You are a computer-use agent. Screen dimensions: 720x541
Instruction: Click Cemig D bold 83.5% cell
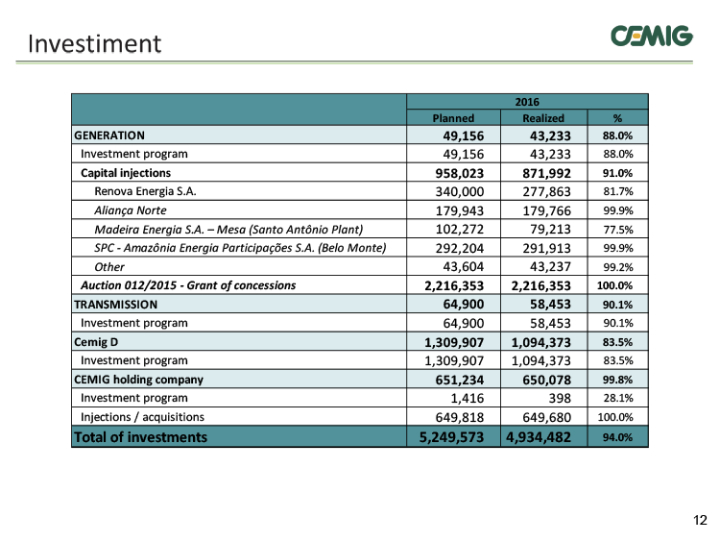[618, 342]
